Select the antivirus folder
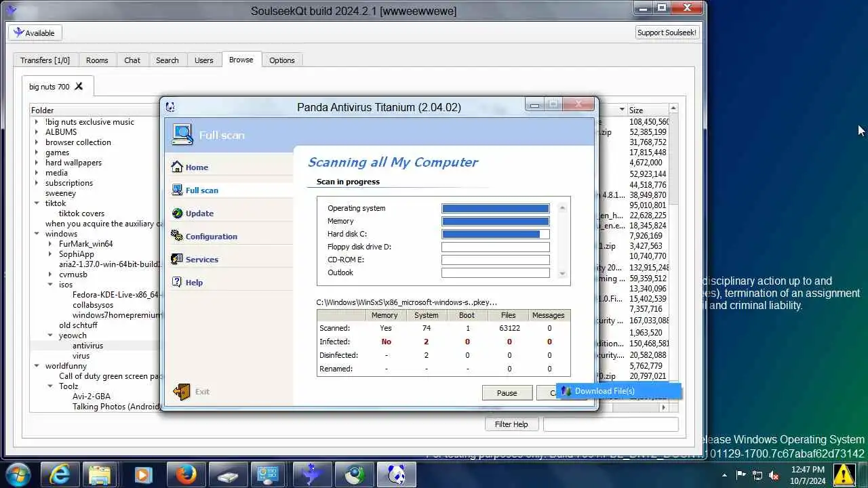The height and width of the screenshot is (488, 868). [87, 346]
